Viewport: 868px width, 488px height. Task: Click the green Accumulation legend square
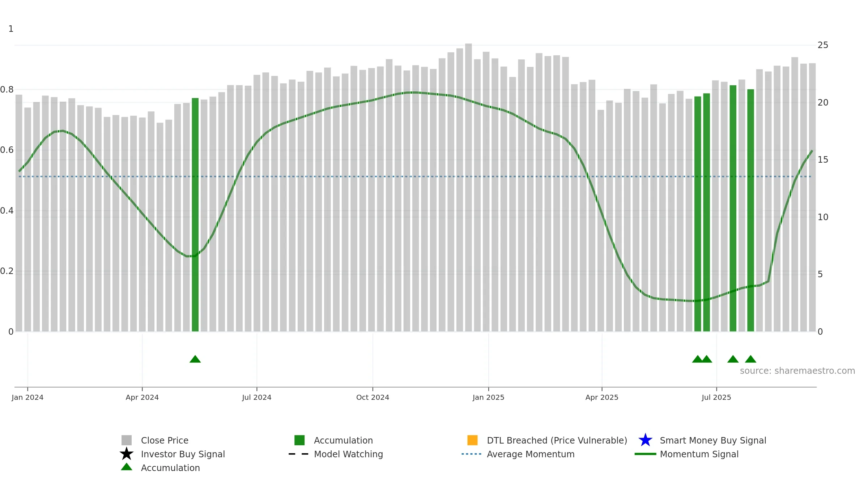299,440
